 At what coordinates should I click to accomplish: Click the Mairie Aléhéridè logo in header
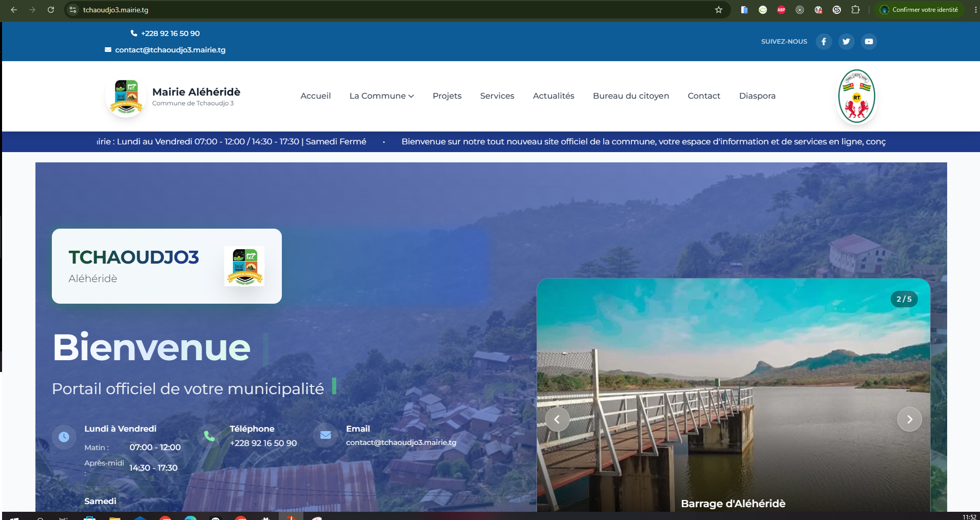pos(126,96)
